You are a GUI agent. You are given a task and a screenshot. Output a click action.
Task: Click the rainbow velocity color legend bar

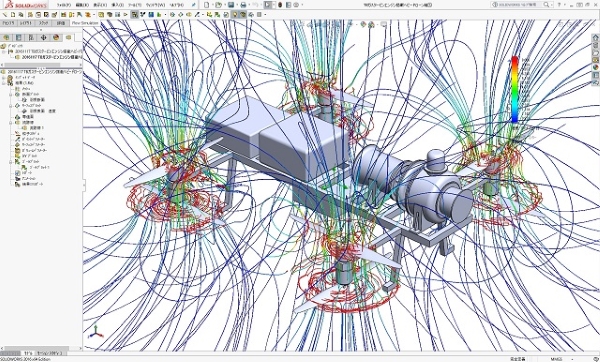[x=515, y=90]
